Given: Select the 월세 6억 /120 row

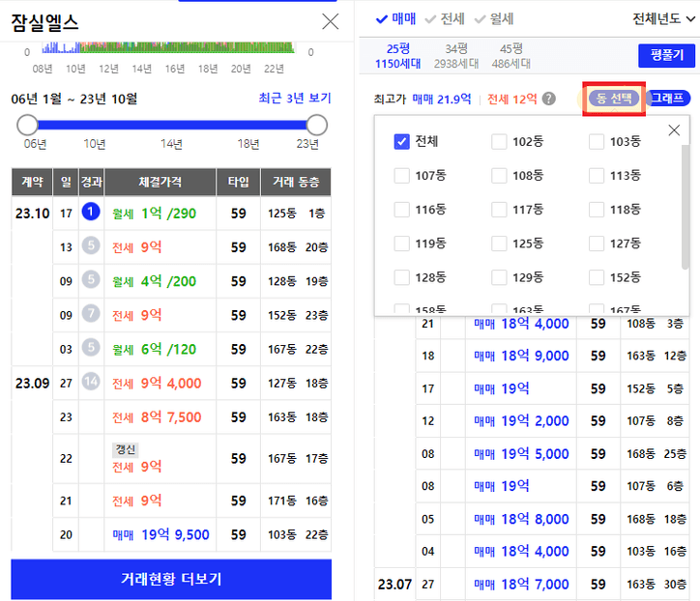Looking at the screenshot, I should coord(192,349).
